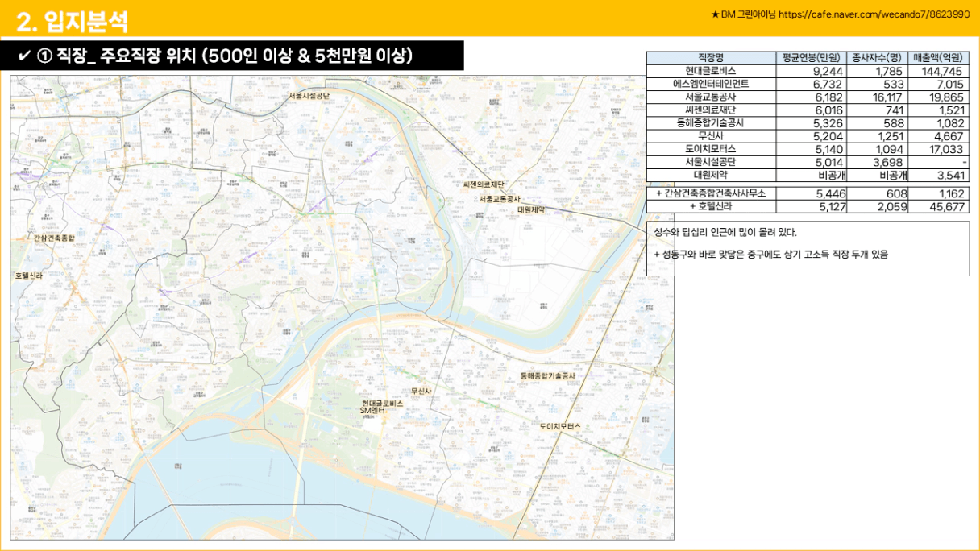Click the employee count '3,698'
The height and width of the screenshot is (551, 980).
[x=887, y=163]
